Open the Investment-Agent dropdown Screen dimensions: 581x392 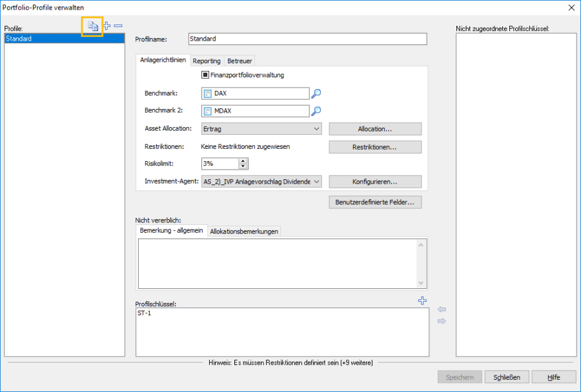click(316, 182)
